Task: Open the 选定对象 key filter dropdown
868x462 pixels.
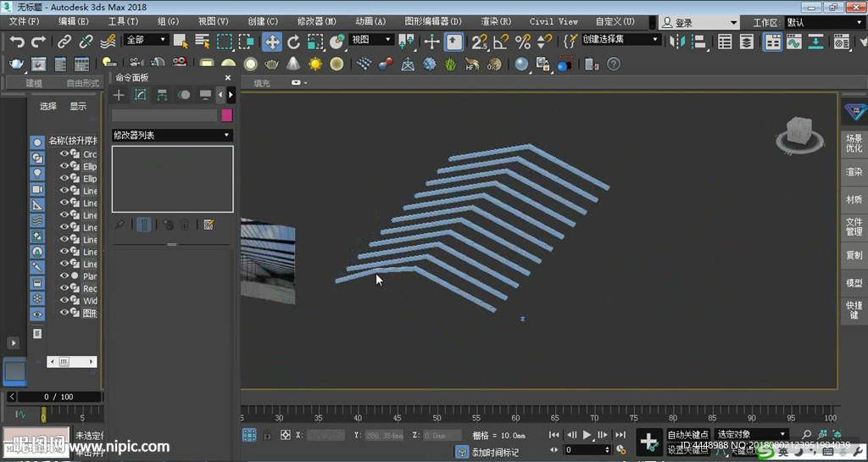Action: tap(751, 434)
